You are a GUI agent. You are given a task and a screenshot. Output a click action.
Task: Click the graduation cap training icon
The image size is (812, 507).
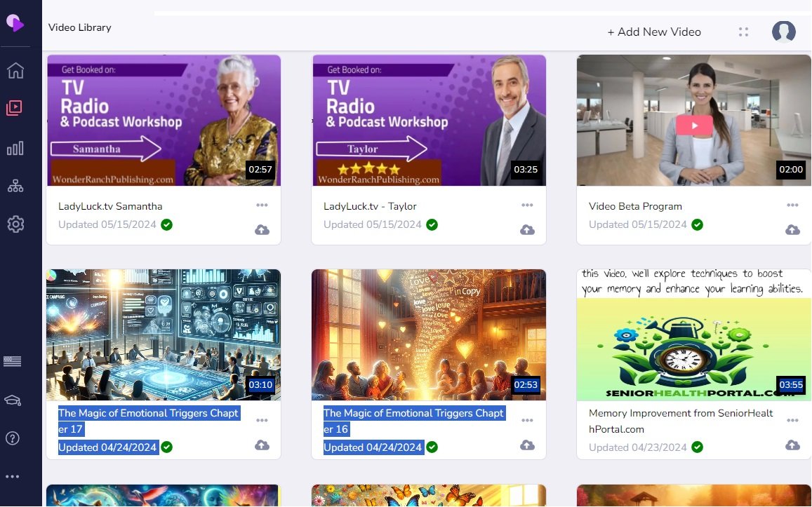[13, 400]
